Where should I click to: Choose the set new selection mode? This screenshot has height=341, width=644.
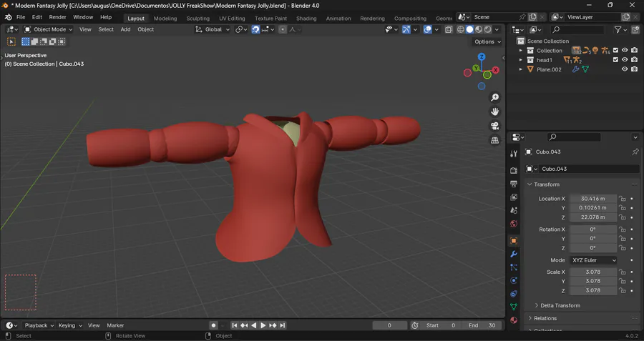tap(26, 41)
